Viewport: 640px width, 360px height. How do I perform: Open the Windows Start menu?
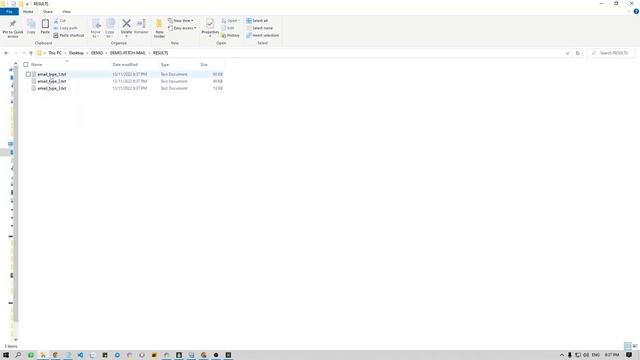(x=6, y=355)
